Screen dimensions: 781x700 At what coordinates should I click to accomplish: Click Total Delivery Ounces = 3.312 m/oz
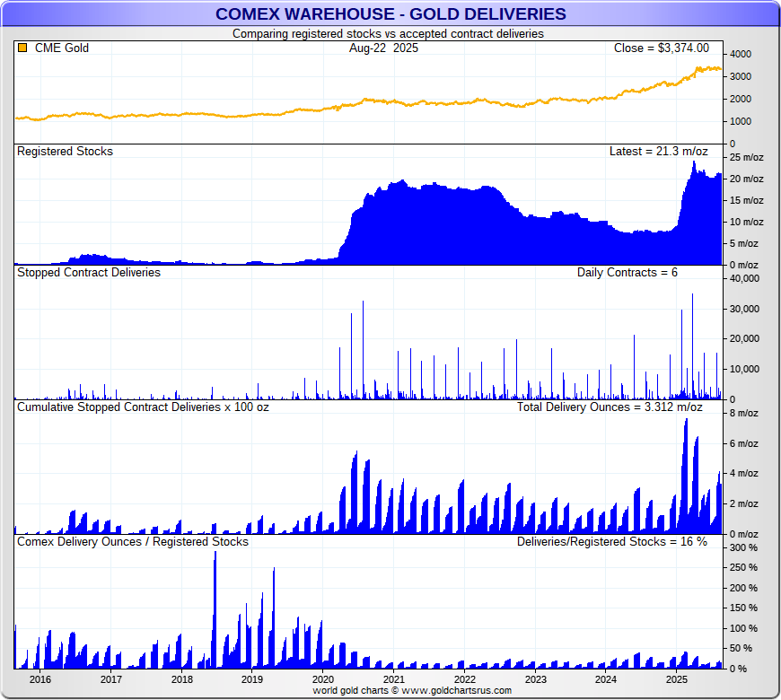coord(610,407)
